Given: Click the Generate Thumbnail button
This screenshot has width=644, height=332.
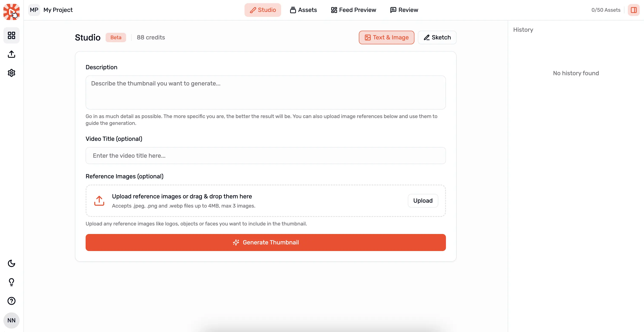Looking at the screenshot, I should click(x=266, y=243).
